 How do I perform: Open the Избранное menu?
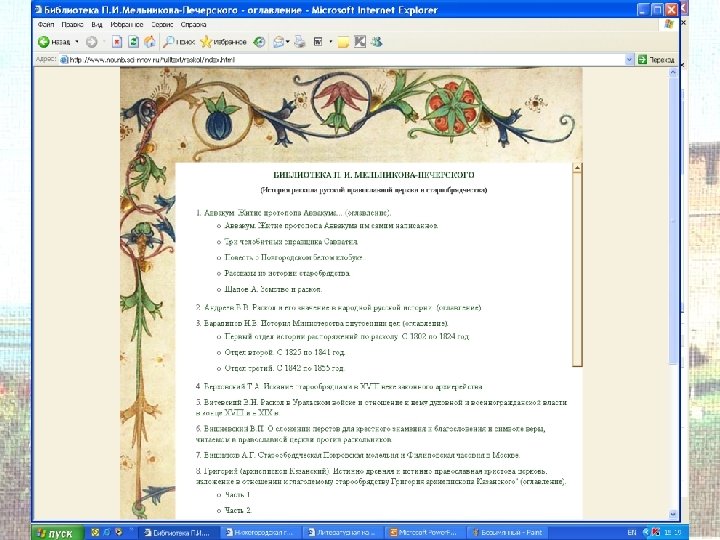pos(126,24)
